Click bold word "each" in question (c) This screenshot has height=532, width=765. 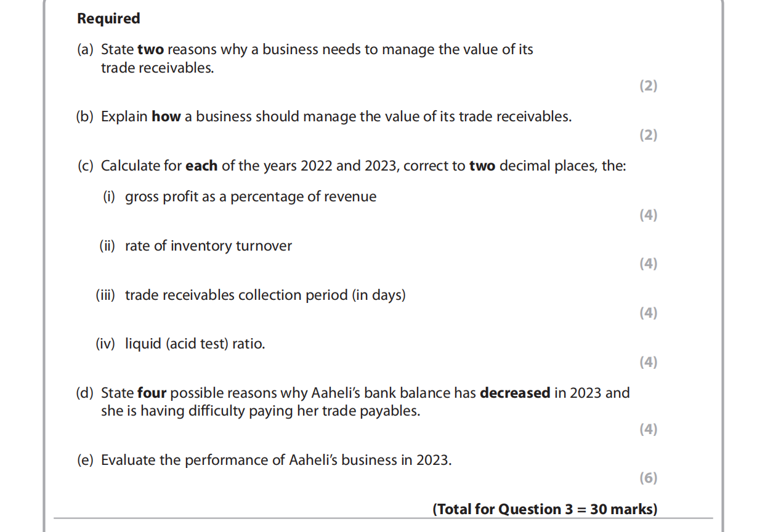click(201, 166)
